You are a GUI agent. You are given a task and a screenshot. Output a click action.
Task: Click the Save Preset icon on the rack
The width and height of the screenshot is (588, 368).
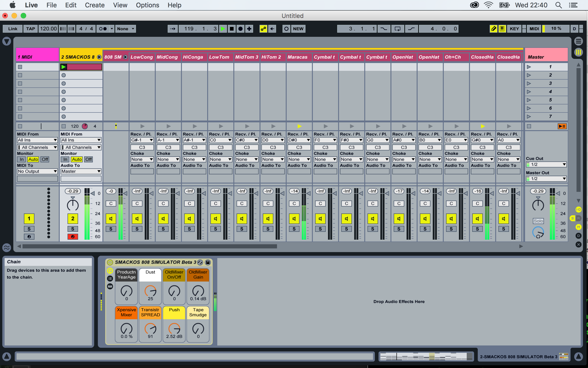[208, 262]
